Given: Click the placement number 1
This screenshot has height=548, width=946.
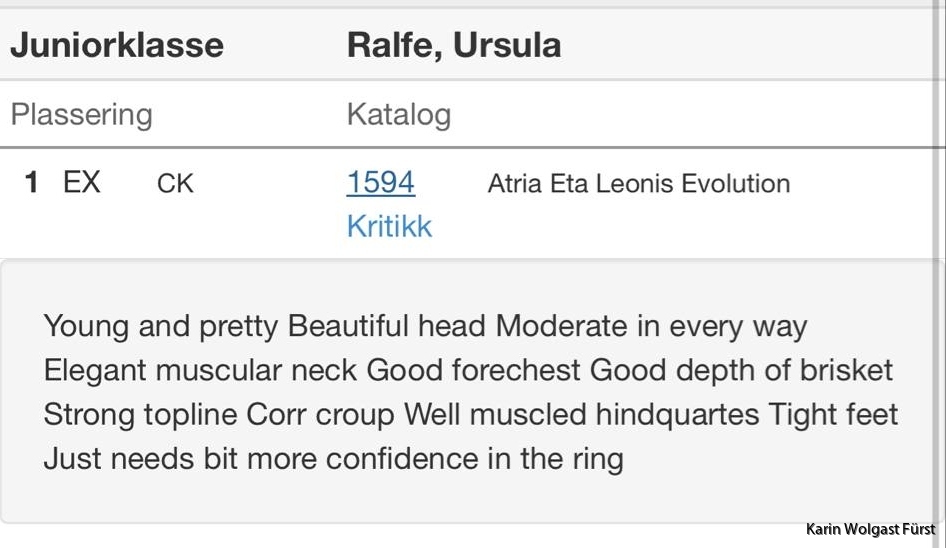Looking at the screenshot, I should 31,182.
